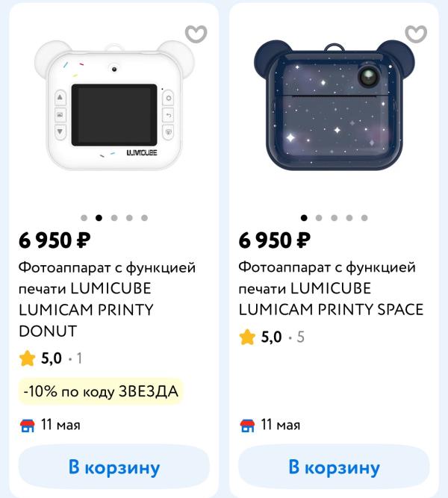The width and height of the screenshot is (448, 498).
Task: Open LUMICAM PRINTY SPACE product title link
Action: (x=331, y=288)
